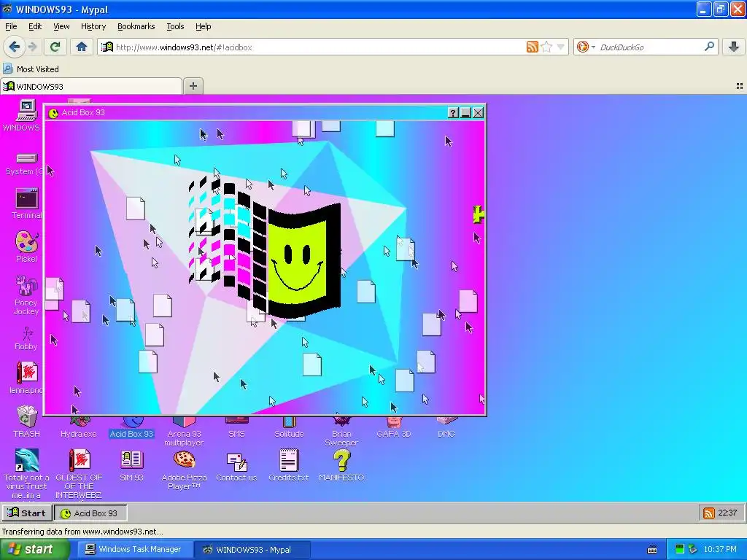The width and height of the screenshot is (747, 560).
Task: Click the RSS icon in Windows93 tray
Action: pyautogui.click(x=709, y=513)
